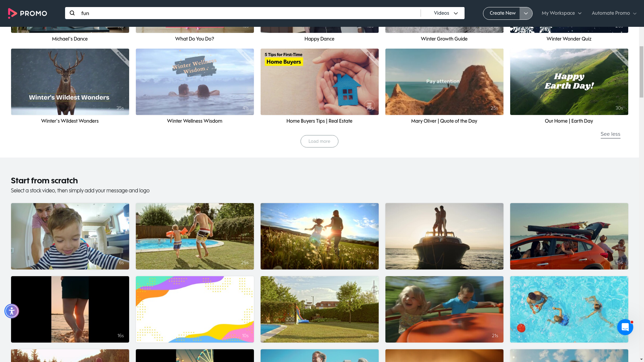Open Mary Oliver Quote of the Day
This screenshot has height=362, width=644.
point(444,82)
